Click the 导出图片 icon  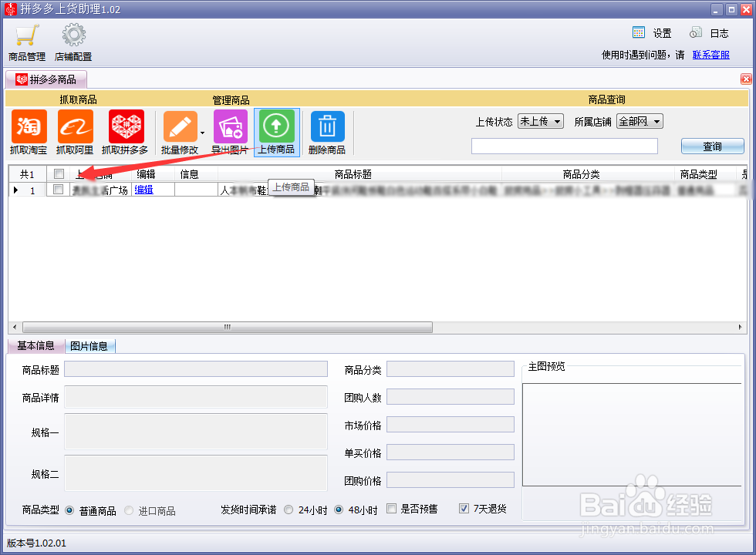231,126
